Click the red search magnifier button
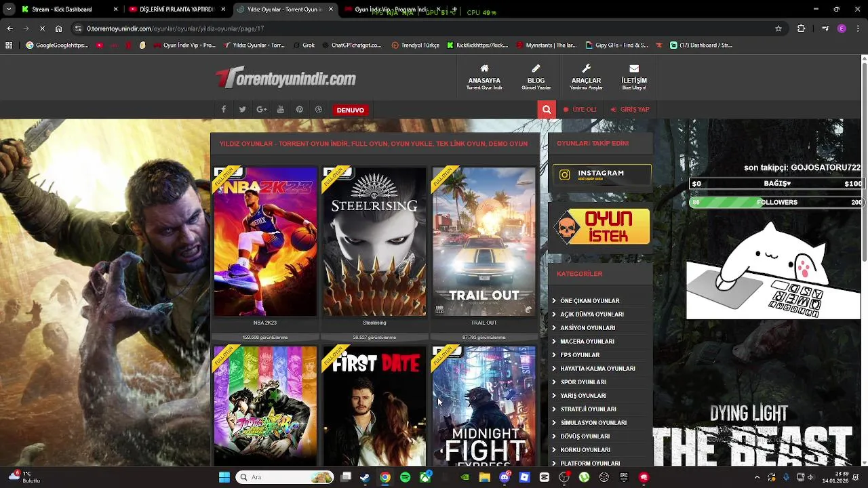 547,110
